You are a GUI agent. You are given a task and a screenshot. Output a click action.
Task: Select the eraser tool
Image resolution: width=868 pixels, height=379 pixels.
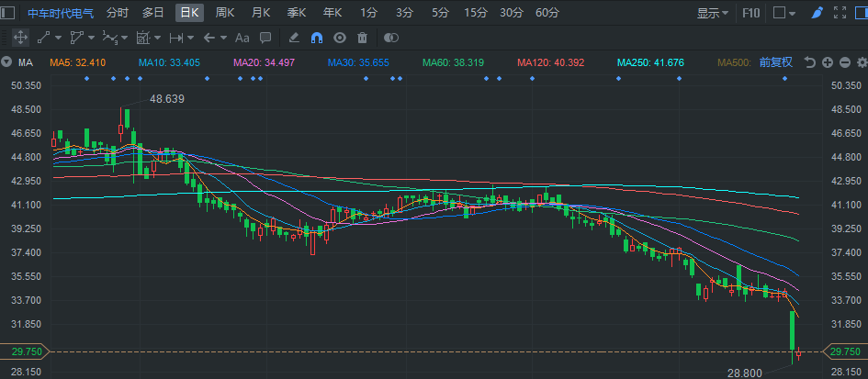294,38
